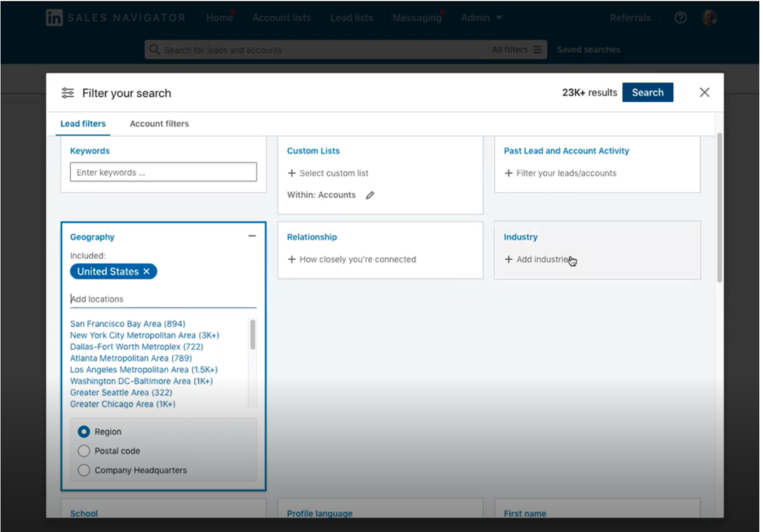
Task: Edit the Within: Accounts pencil icon
Action: 370,195
